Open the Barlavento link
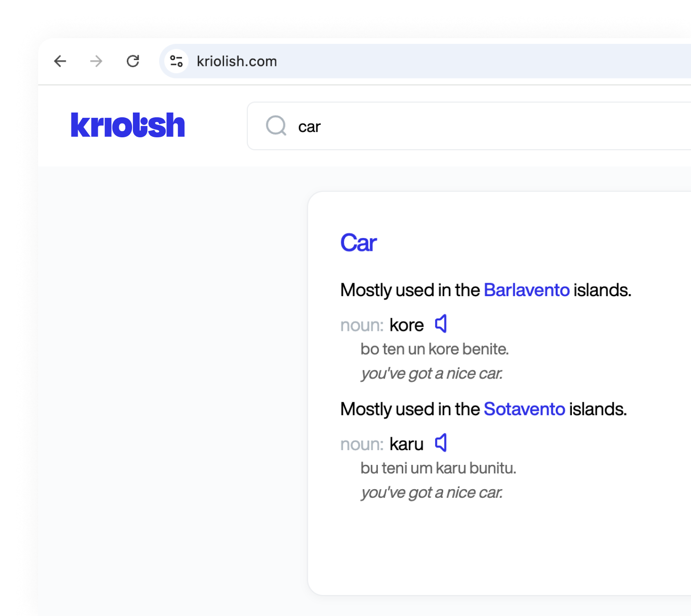Screen dimensions: 691x616 [x=527, y=290]
